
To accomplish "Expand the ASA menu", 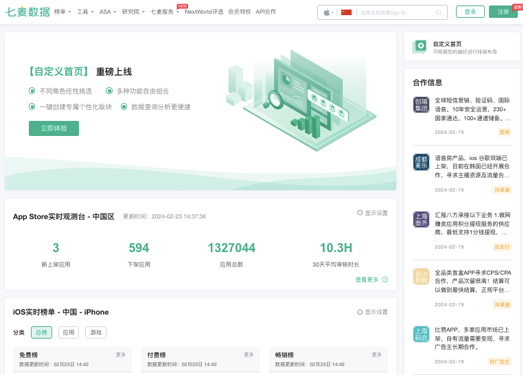I will pyautogui.click(x=107, y=12).
